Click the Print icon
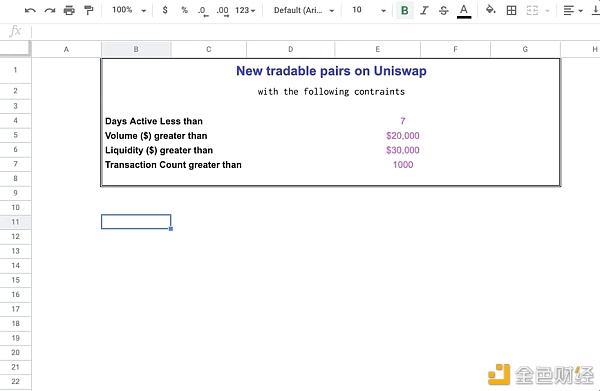Screen dimensions: 600x391 69,10
